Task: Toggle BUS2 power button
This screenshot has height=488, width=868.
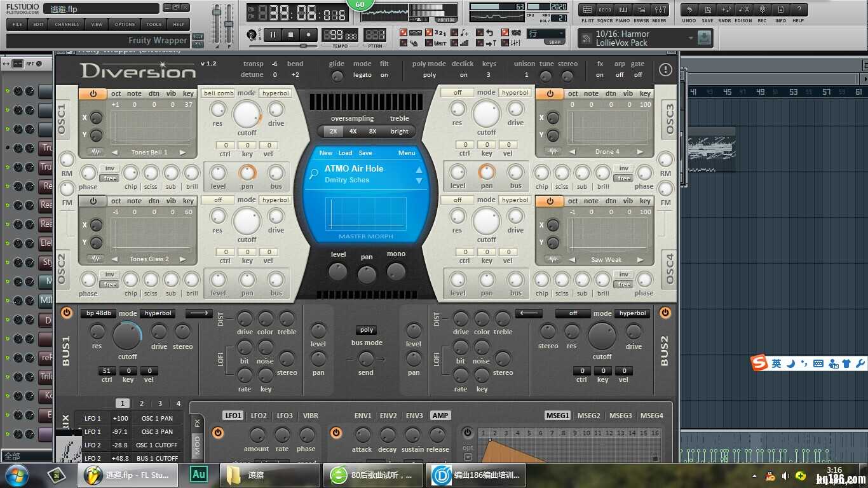Action: tap(665, 313)
